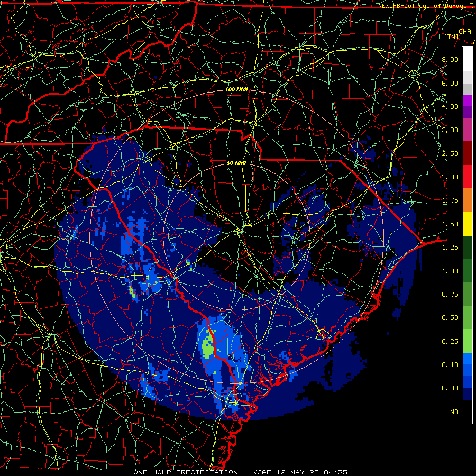Click the '1.50' legend value
Image resolution: width=476 pixels, height=476 pixels.
pyautogui.click(x=450, y=224)
